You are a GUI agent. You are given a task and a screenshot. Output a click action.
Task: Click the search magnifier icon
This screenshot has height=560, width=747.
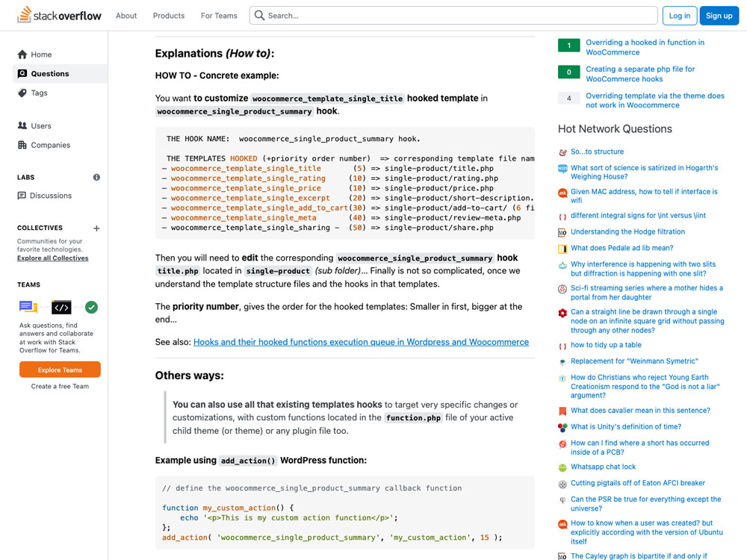(x=259, y=15)
